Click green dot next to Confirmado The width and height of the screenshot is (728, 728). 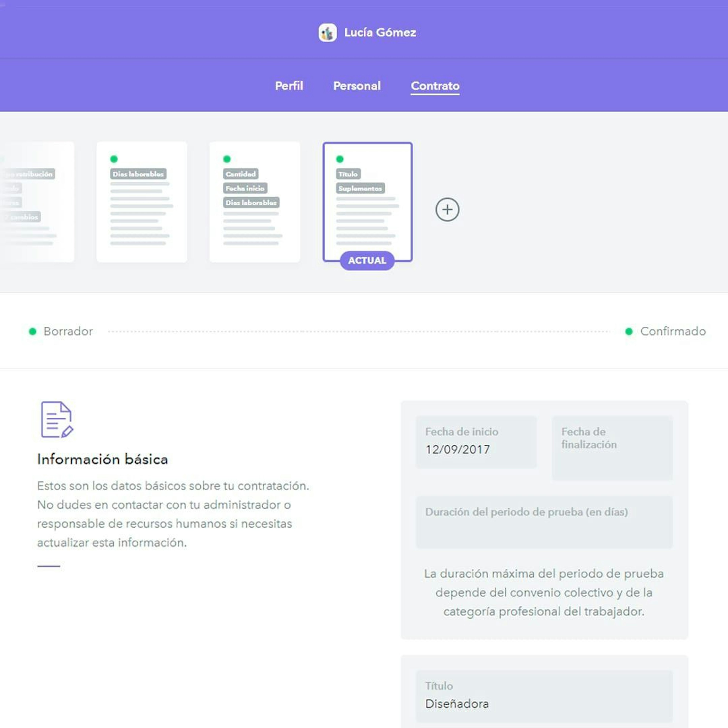[629, 331]
